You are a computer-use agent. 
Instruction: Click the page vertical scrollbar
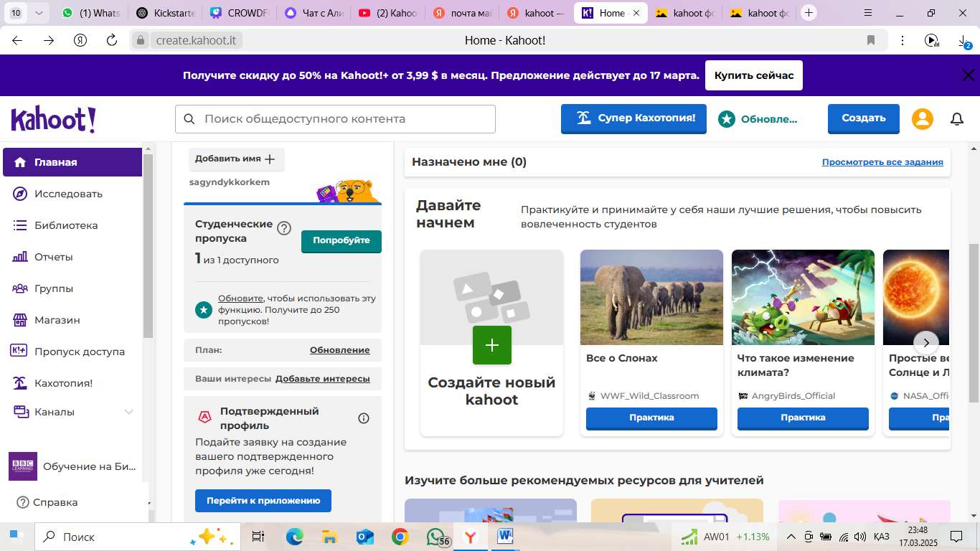click(974, 323)
